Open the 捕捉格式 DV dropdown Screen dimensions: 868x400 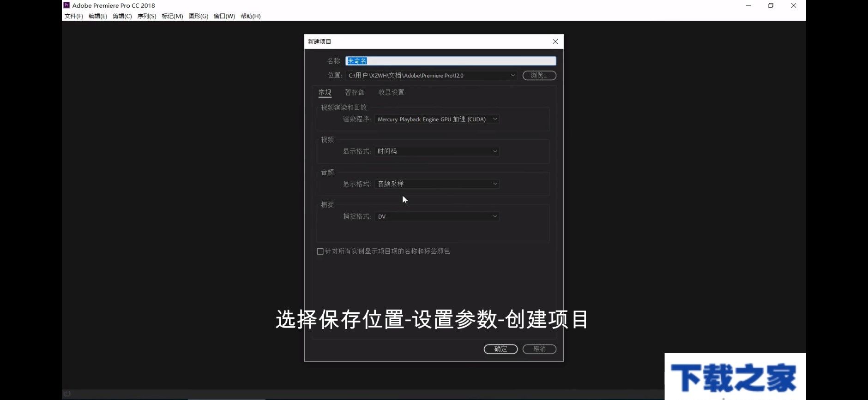pyautogui.click(x=437, y=216)
